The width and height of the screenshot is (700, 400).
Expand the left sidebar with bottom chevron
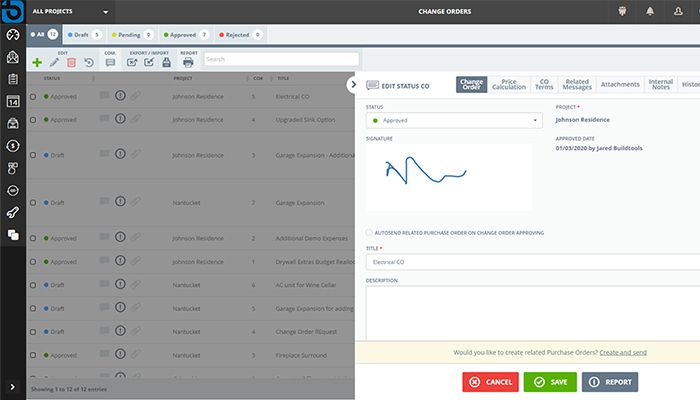pos(12,387)
